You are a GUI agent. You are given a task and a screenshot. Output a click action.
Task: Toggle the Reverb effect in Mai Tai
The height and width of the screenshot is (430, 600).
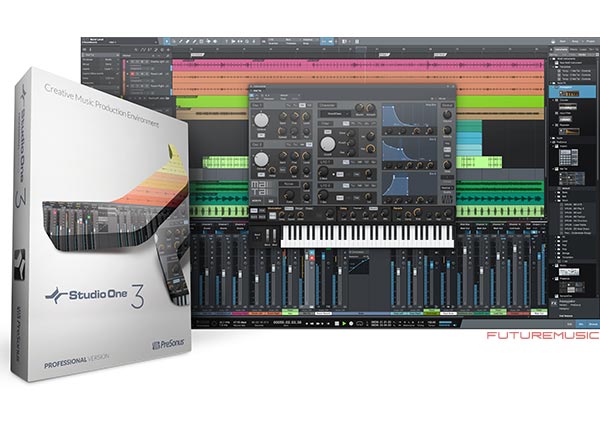point(398,208)
